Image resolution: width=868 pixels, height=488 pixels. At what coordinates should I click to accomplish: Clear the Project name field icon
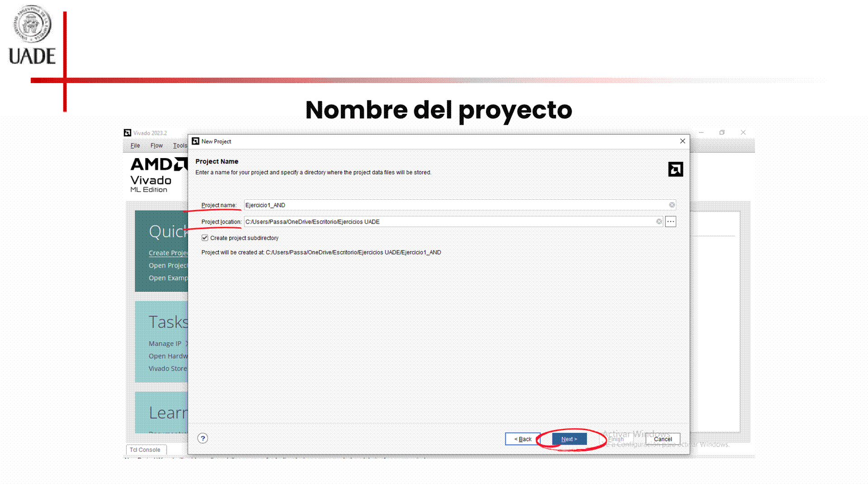[672, 205]
